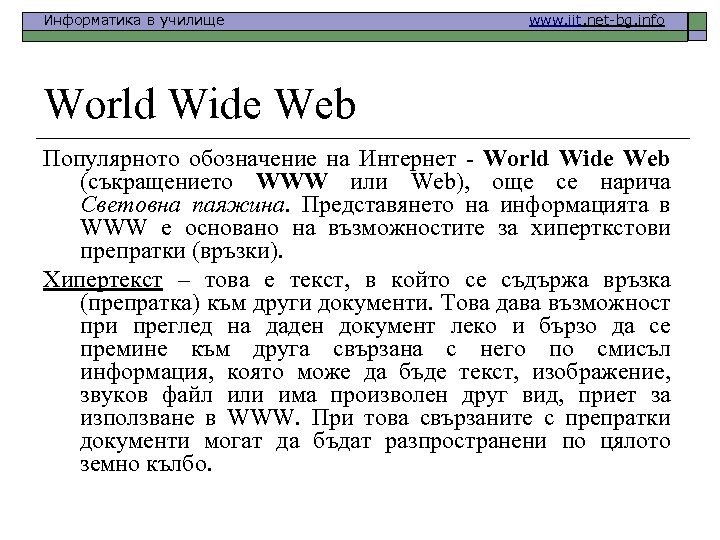This screenshot has width=720, height=540.
Task: Click the word 'Интернет' in first line
Action: (x=407, y=159)
